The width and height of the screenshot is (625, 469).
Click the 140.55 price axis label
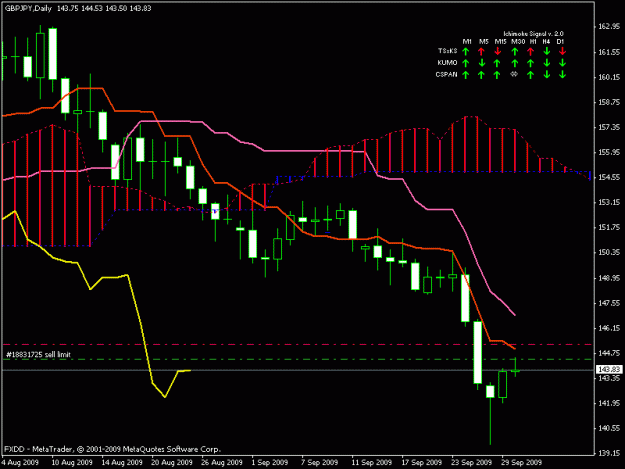tap(609, 428)
